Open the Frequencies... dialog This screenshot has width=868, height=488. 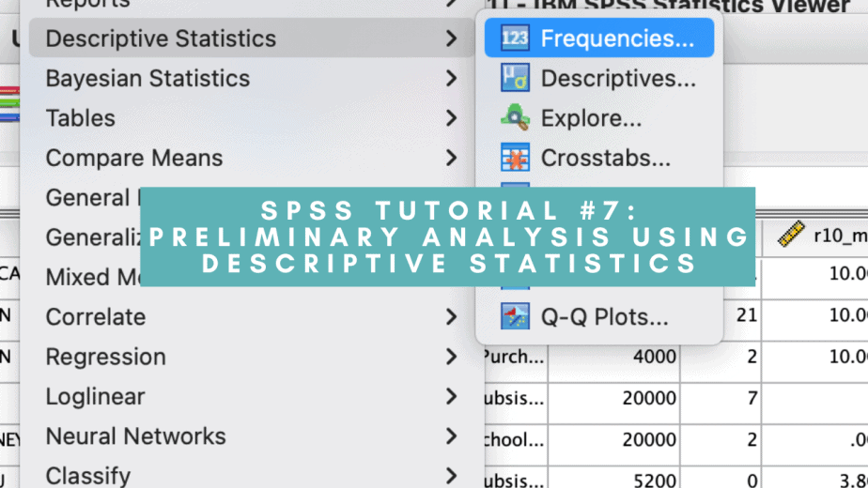(599, 38)
